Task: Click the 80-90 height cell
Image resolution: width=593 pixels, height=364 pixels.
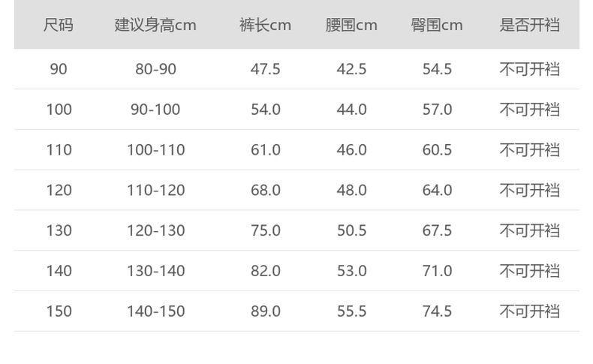Action: [155, 69]
